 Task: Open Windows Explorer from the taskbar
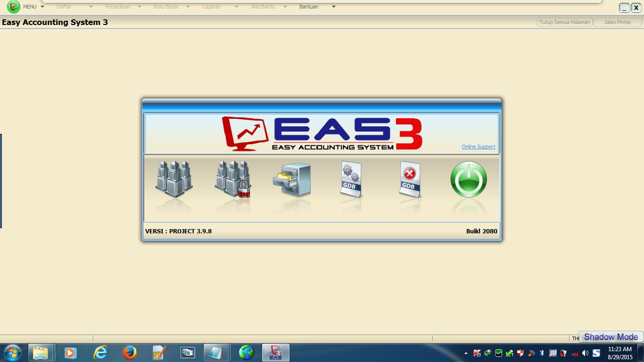coord(41,353)
